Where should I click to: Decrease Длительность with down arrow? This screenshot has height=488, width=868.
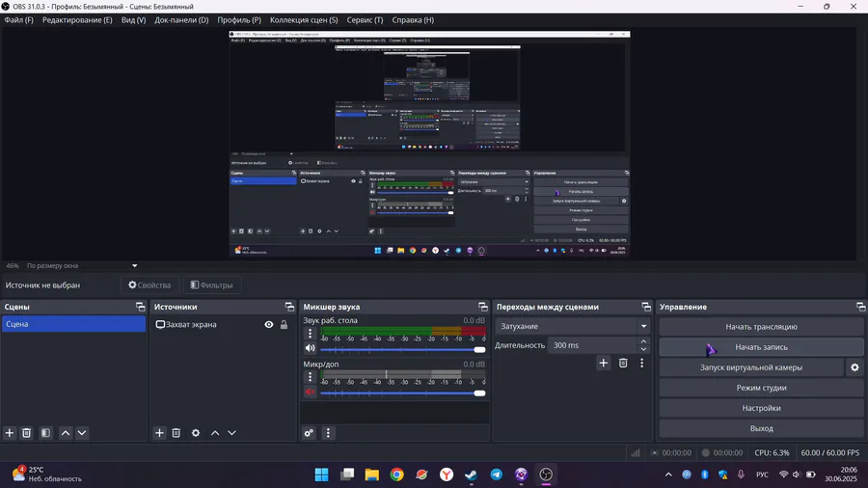[x=643, y=349]
